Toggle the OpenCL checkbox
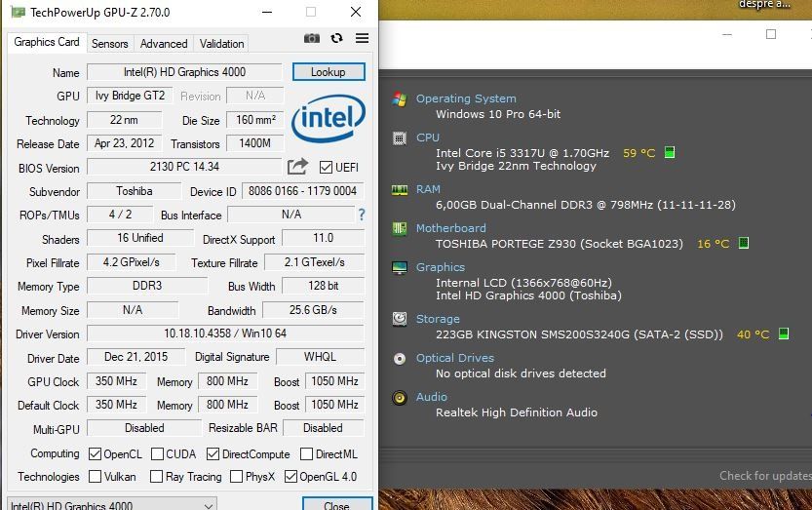Screen dimensions: 812x510 point(95,454)
